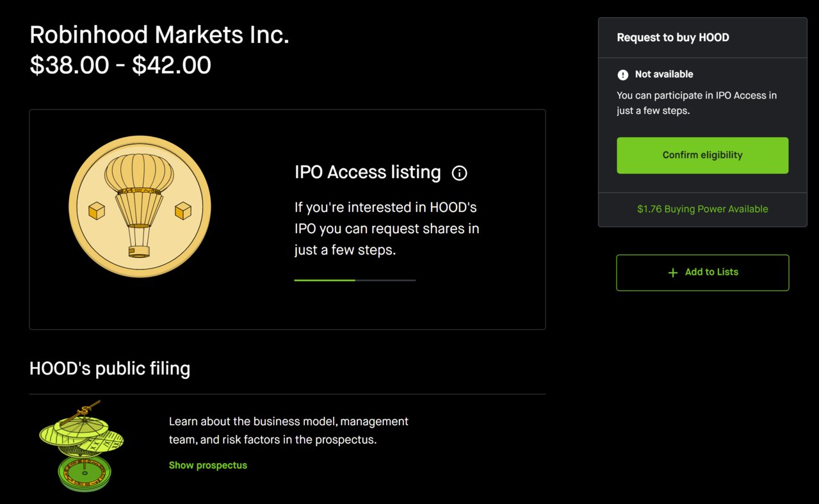The height and width of the screenshot is (504, 819).
Task: Click the Not available status label
Action: (x=664, y=74)
